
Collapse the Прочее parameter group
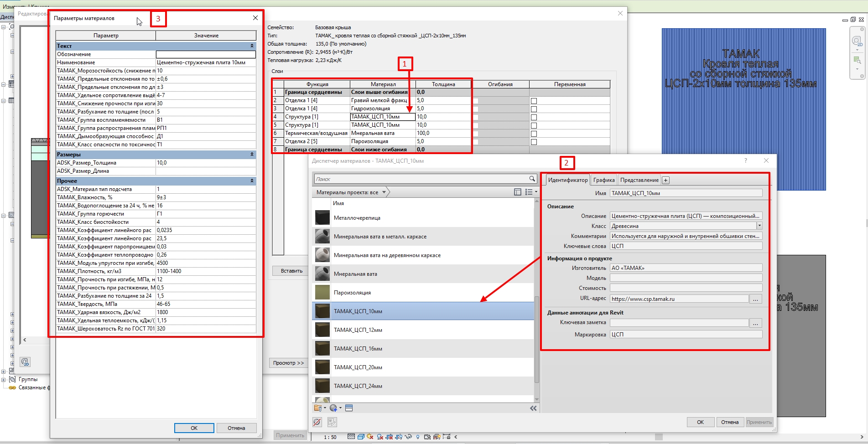[252, 181]
